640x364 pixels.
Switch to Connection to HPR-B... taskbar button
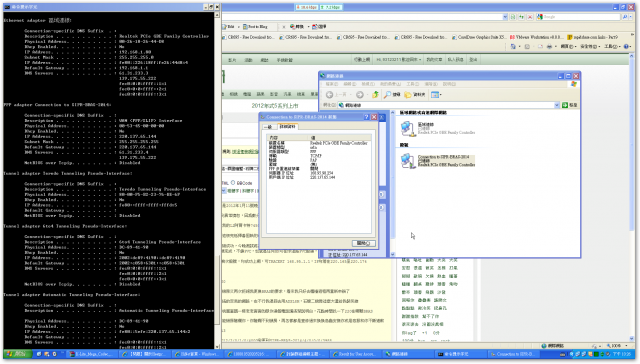click(x=513, y=354)
